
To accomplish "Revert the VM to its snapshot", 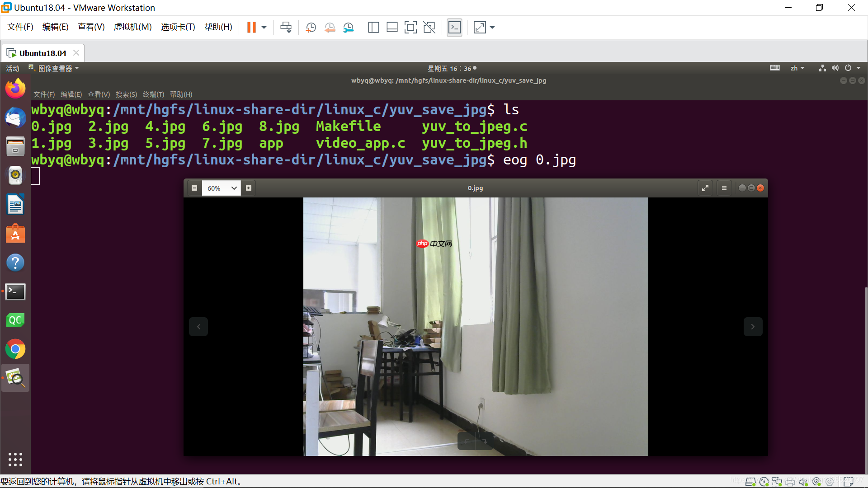I will pos(330,28).
